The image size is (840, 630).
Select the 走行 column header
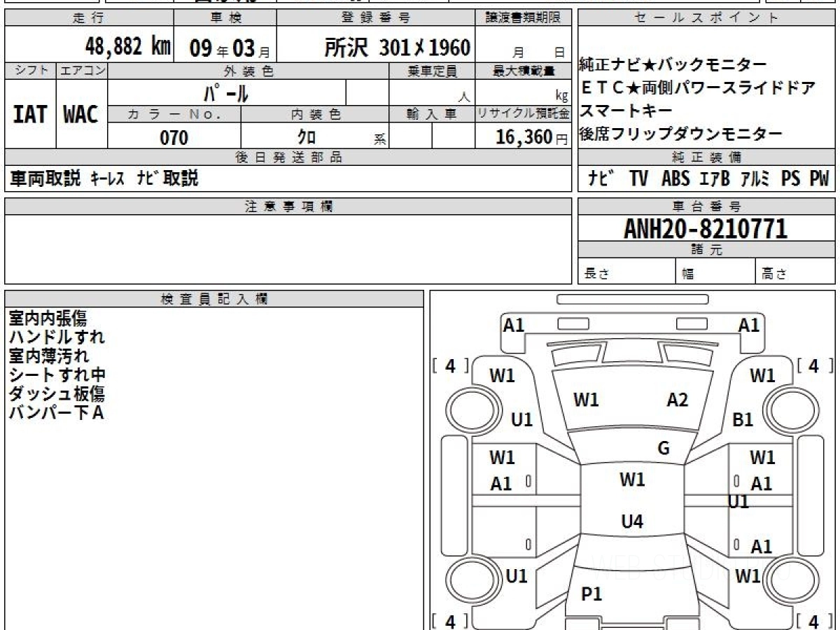(x=90, y=18)
